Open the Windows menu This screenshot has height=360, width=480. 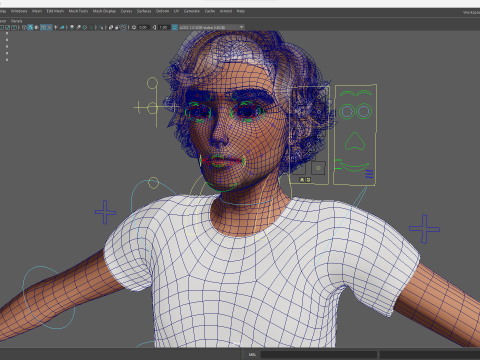(x=19, y=11)
